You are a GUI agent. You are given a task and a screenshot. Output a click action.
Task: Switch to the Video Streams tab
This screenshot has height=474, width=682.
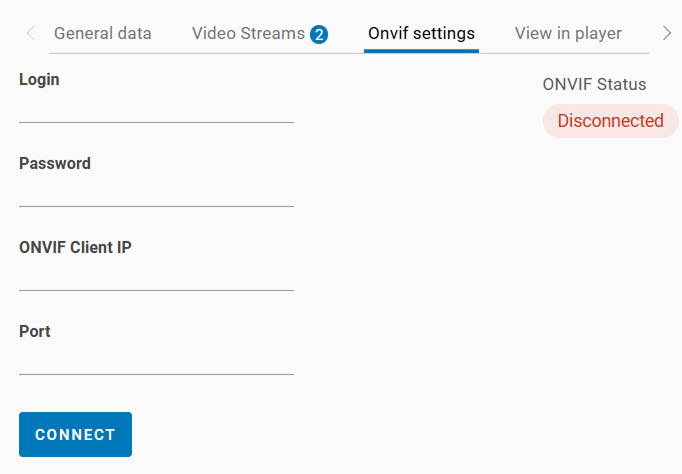(249, 34)
